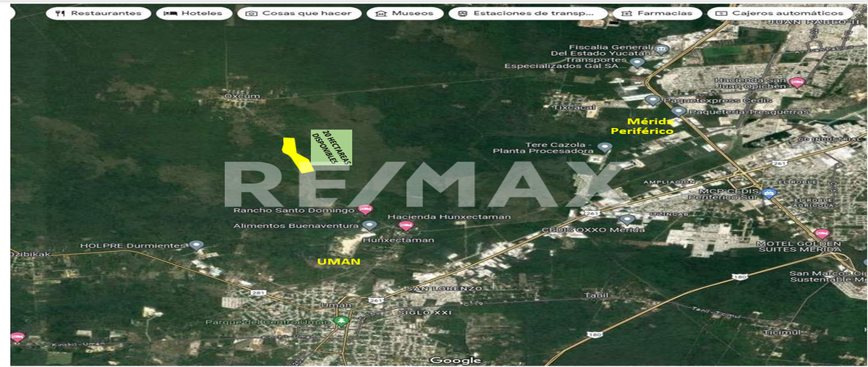Select the MCP CEDIS Periférico Sur marker
The image size is (868, 367).
769,193
